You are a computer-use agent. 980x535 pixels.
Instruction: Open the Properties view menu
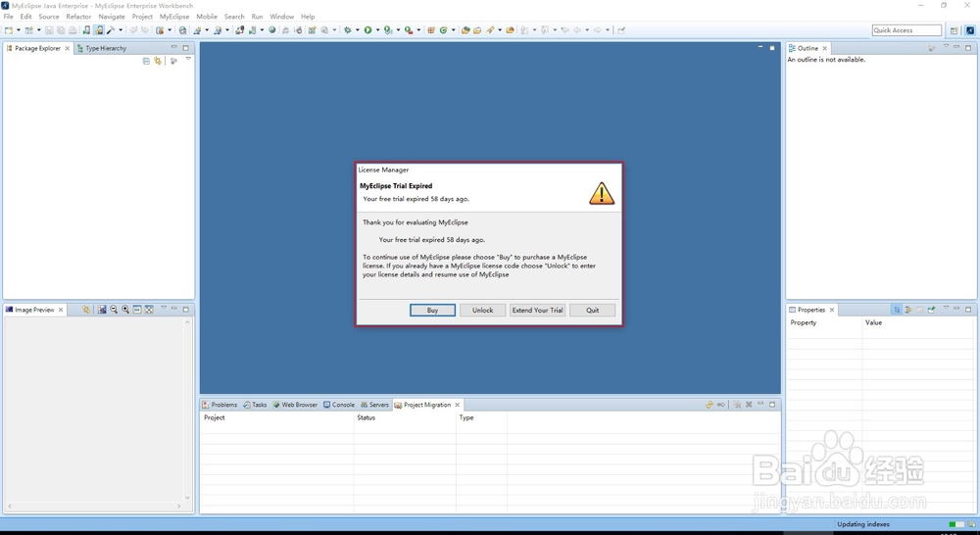tap(946, 308)
